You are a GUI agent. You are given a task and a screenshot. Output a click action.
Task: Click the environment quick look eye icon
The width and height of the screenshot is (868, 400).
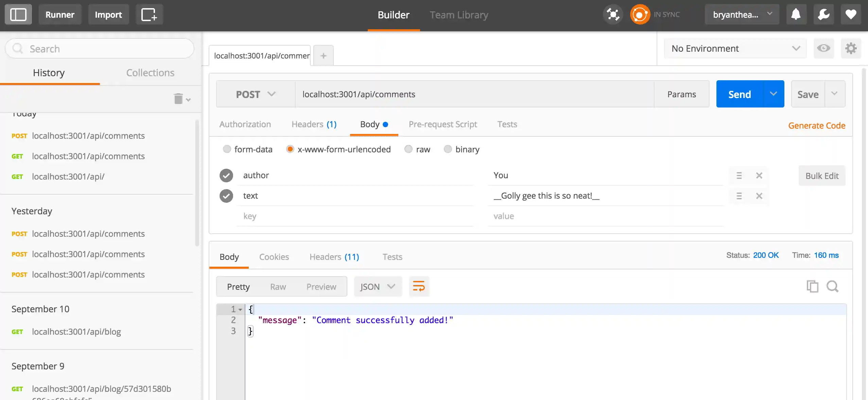click(823, 48)
